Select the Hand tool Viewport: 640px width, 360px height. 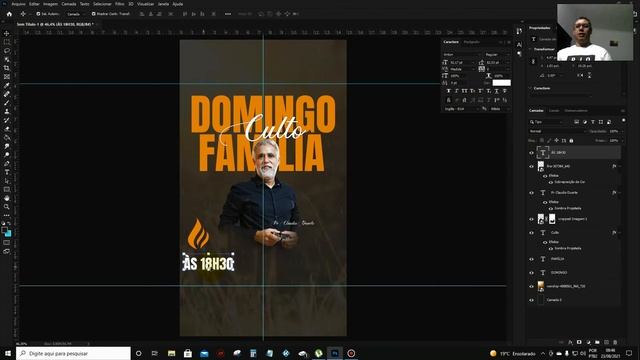(x=7, y=198)
